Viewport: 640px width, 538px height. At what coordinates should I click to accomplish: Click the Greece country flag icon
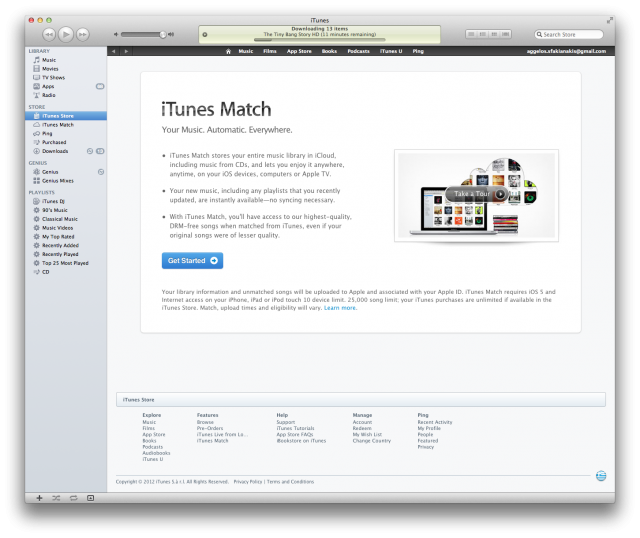[x=601, y=476]
